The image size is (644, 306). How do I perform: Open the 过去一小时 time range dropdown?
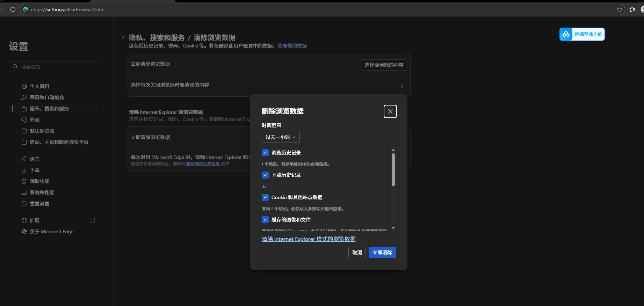pos(281,137)
